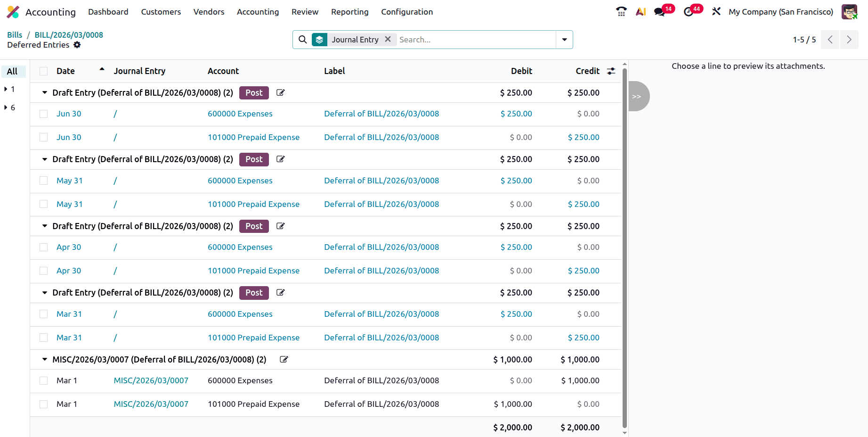This screenshot has height=437, width=868.
Task: Click the Journal Entry group-by layers icon
Action: 319,40
